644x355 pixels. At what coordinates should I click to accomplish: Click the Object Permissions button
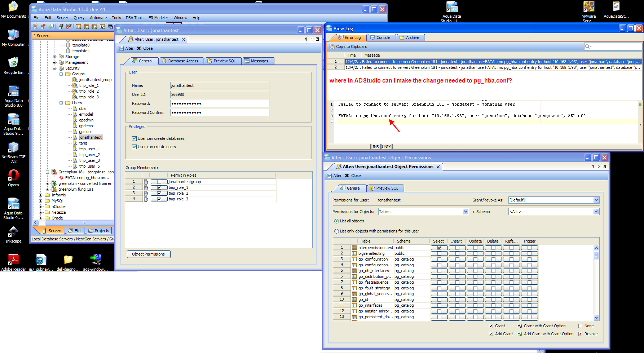pyautogui.click(x=149, y=254)
